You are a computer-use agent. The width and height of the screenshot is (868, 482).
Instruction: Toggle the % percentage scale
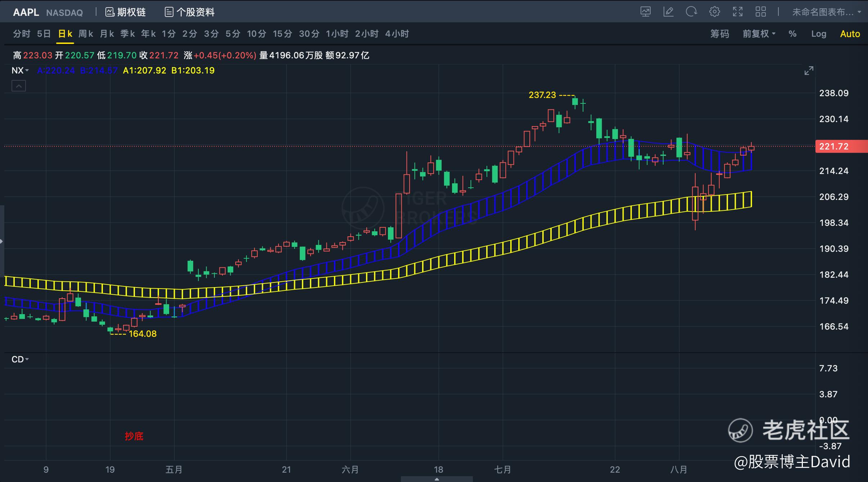(x=792, y=34)
